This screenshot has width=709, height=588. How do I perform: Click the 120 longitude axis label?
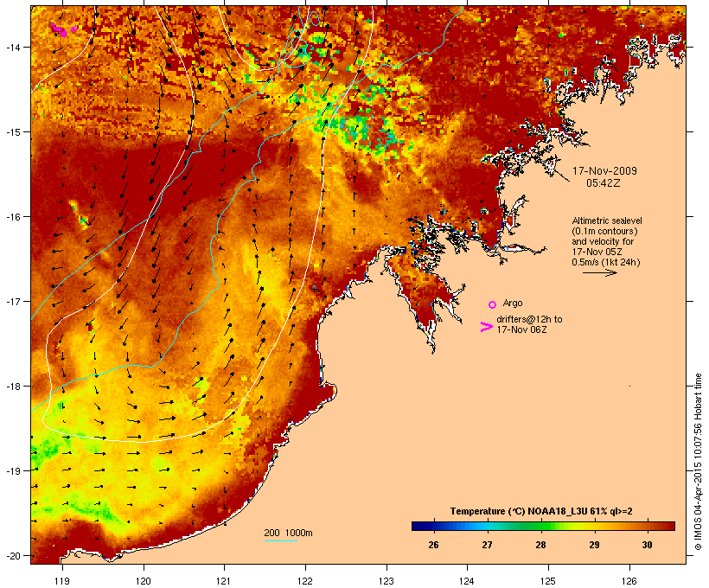pyautogui.click(x=144, y=581)
